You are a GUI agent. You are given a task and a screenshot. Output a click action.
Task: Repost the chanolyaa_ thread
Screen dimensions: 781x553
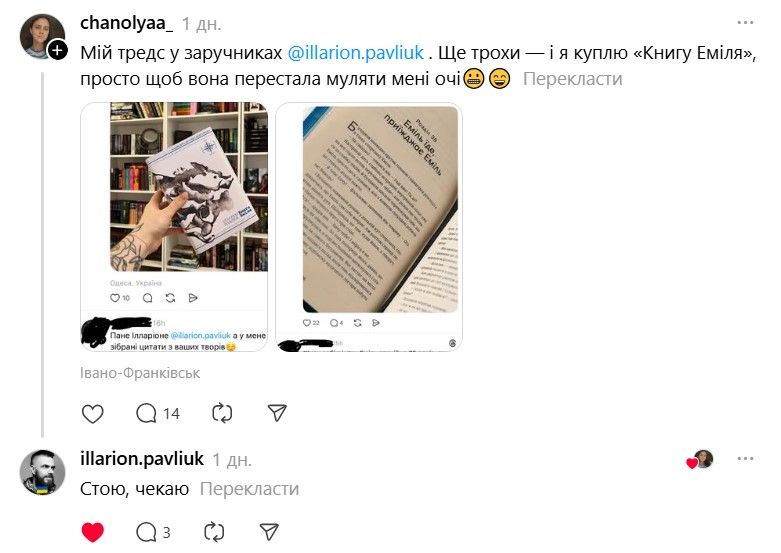[x=222, y=414]
